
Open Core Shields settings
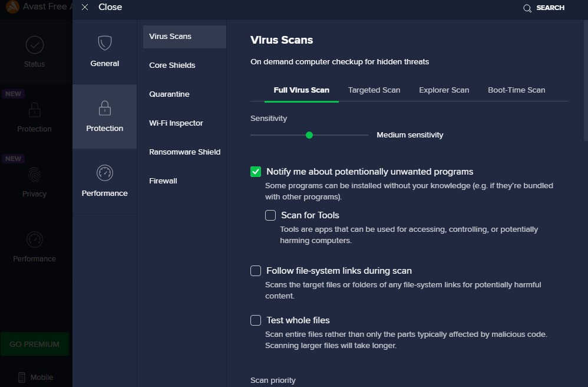point(172,65)
